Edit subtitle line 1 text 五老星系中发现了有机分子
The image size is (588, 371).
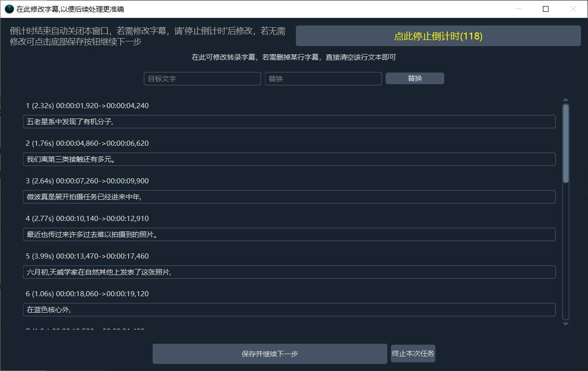tap(289, 122)
